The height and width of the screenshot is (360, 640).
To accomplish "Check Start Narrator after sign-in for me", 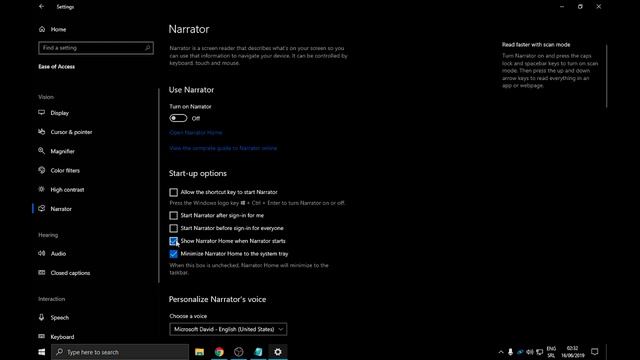I will [x=173, y=216].
